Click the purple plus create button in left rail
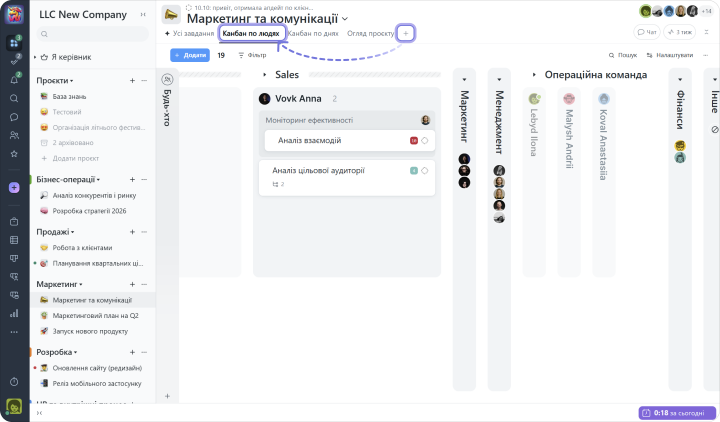This screenshot has height=422, width=720. click(14, 187)
